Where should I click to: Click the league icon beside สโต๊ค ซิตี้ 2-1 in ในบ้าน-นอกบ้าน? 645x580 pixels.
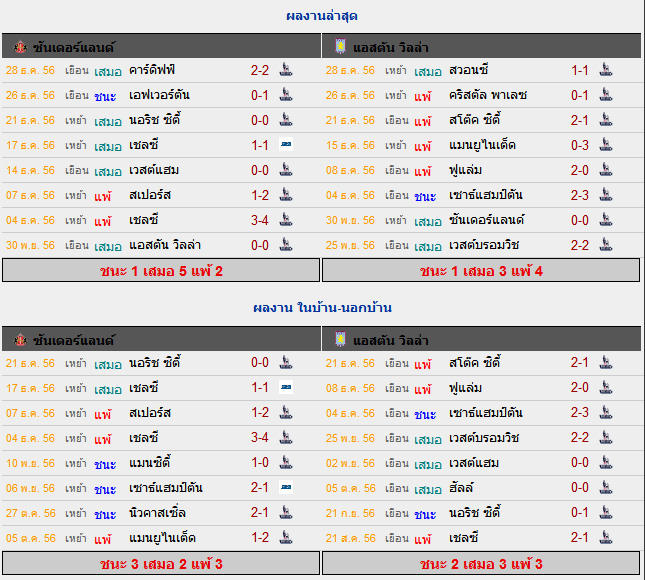(x=606, y=362)
